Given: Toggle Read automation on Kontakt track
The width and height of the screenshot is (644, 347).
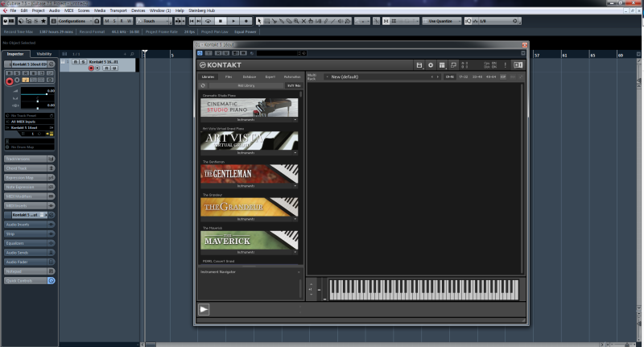Looking at the screenshot, I should (106, 68).
